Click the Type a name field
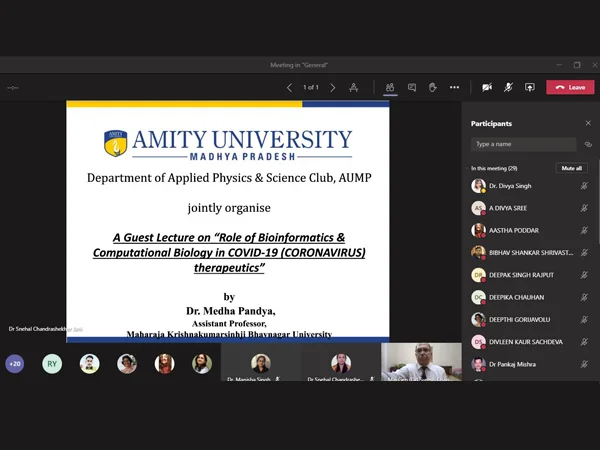 click(x=523, y=144)
